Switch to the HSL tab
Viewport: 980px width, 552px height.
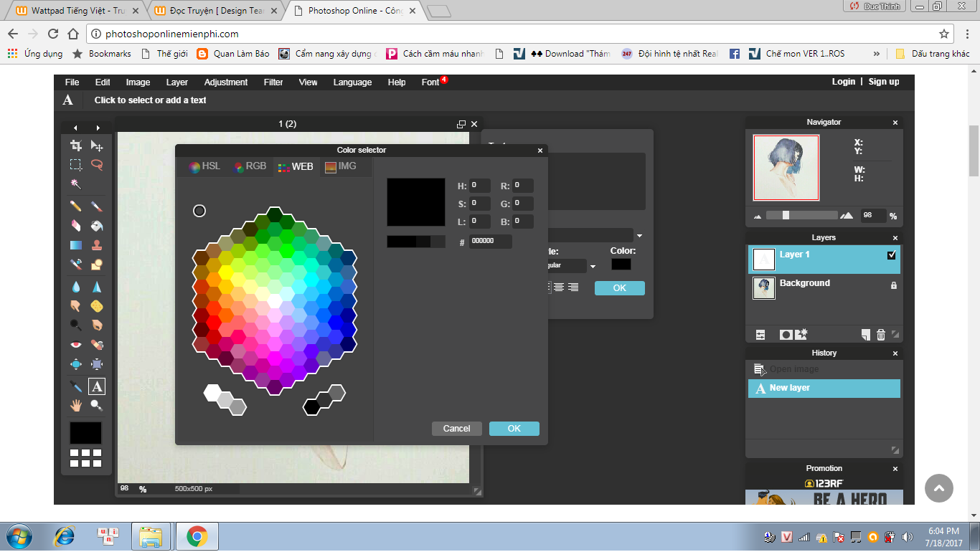[x=204, y=166]
